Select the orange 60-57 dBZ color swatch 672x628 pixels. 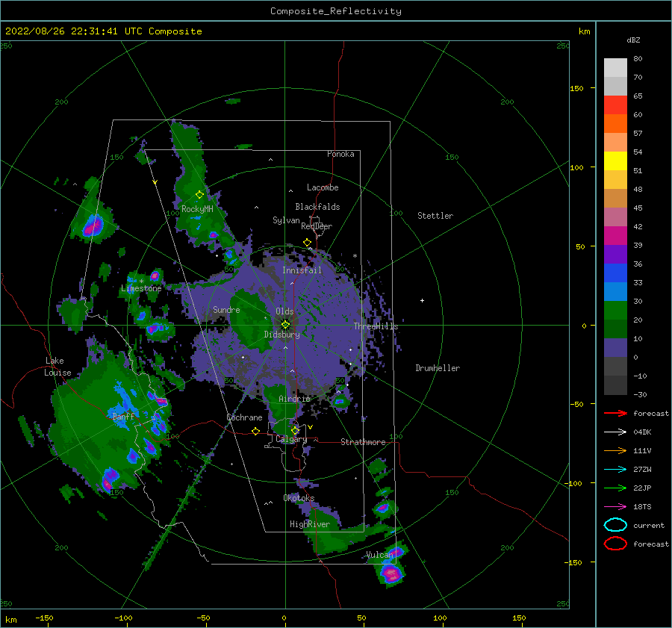(615, 124)
